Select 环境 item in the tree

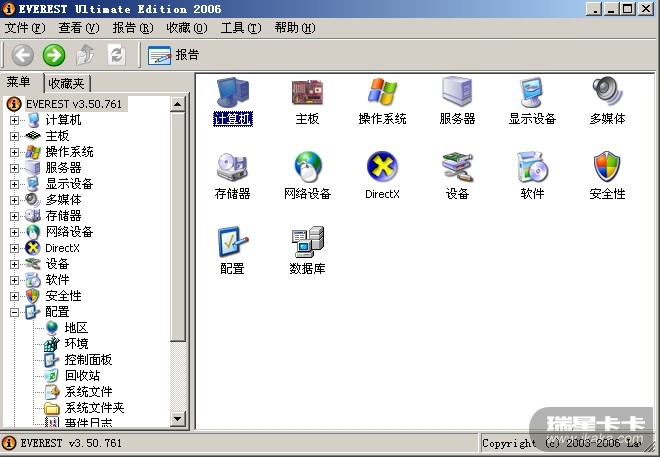[x=67, y=344]
